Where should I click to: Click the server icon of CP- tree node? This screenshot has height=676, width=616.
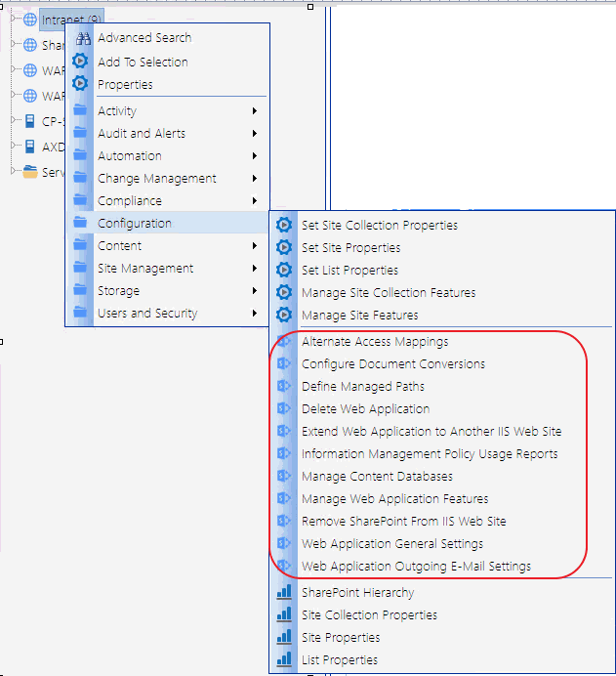(29, 121)
